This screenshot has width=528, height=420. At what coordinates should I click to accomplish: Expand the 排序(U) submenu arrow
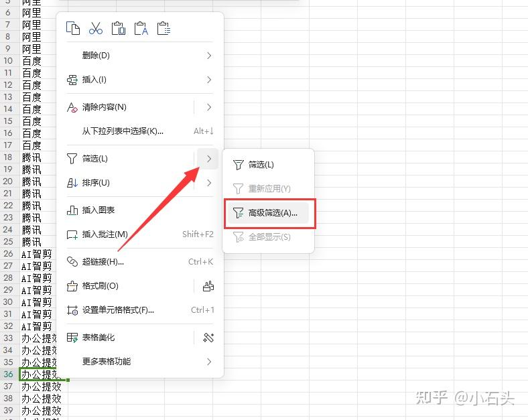pyautogui.click(x=209, y=183)
